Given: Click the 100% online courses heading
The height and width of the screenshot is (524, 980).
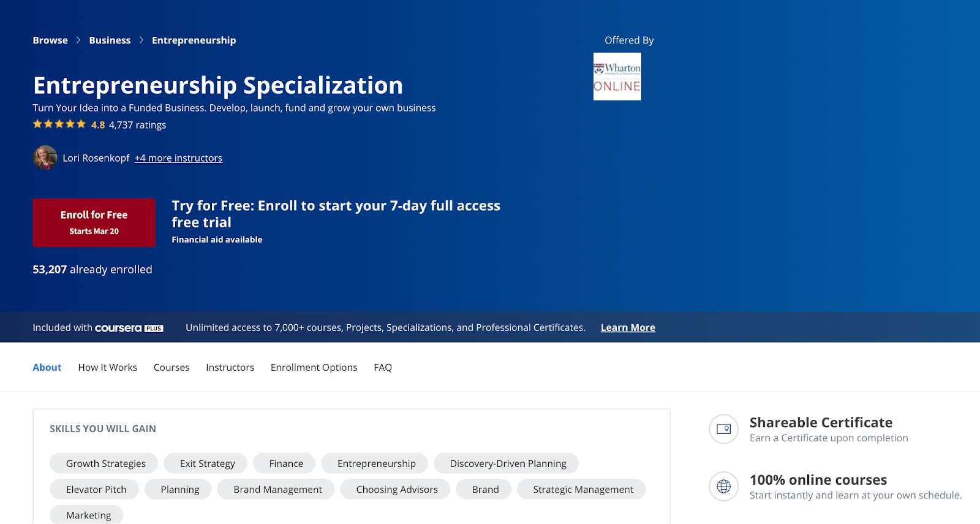Looking at the screenshot, I should [x=818, y=480].
